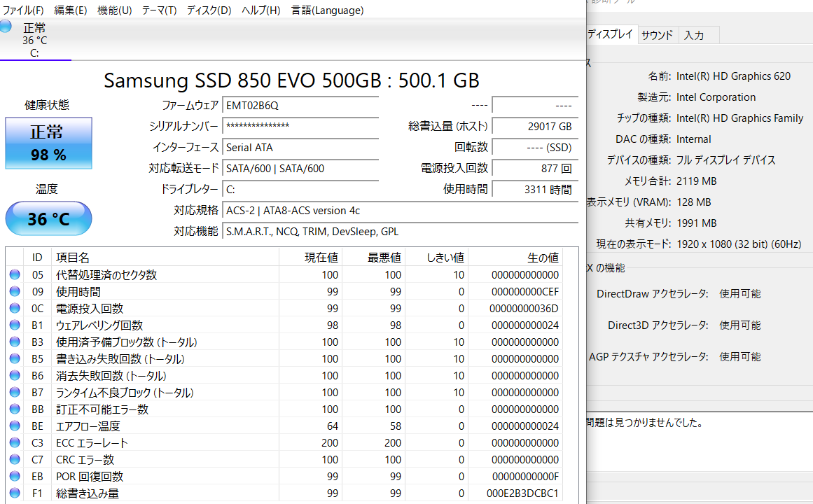
Task: Select the エアフロー温度 row
Action: click(x=284, y=426)
